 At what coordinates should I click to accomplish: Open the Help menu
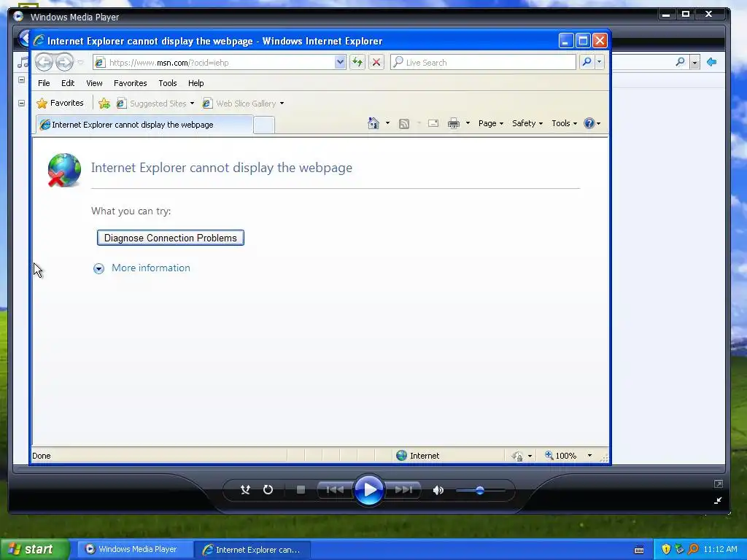(x=196, y=83)
